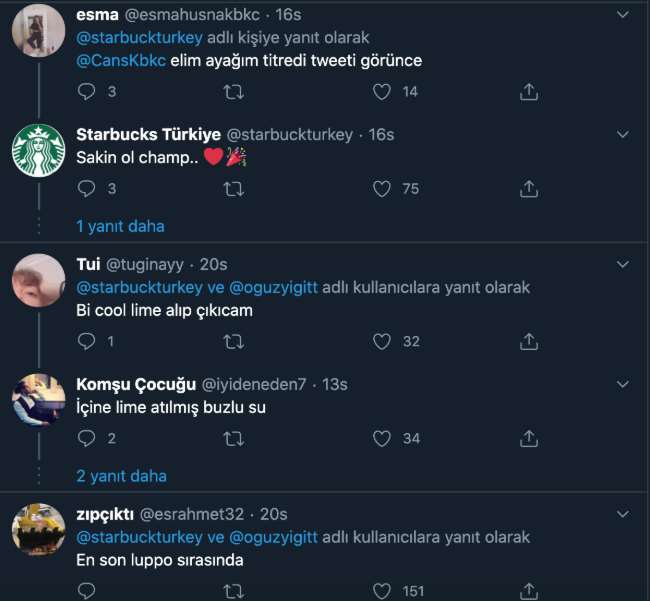
Task: Open the @CansKbkc mention link
Action: tap(116, 60)
